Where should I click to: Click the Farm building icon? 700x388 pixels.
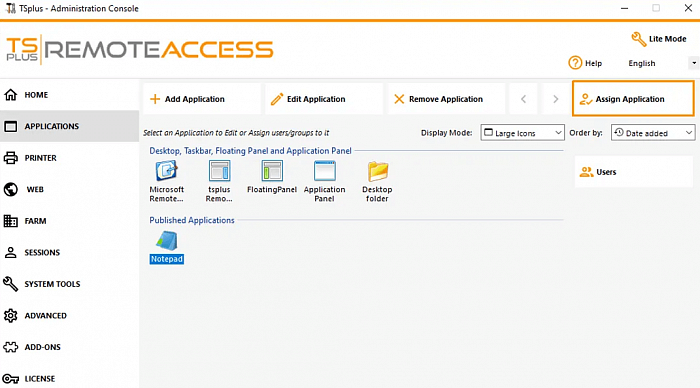(11, 221)
